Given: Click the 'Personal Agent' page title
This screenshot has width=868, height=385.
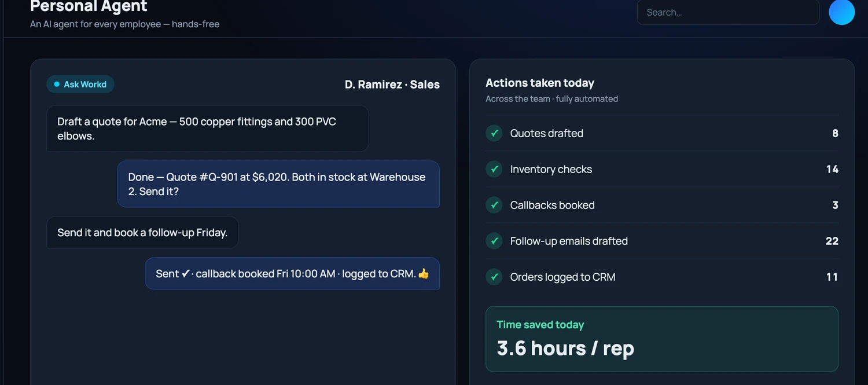Looking at the screenshot, I should [89, 6].
